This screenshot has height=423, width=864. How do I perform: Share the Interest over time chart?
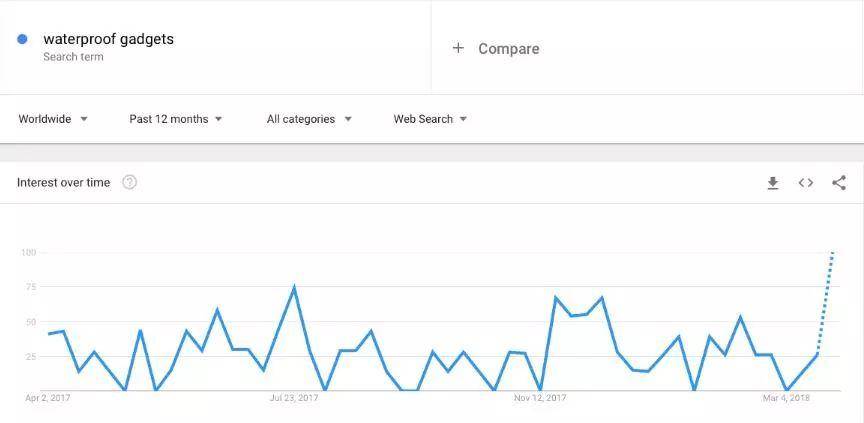839,183
